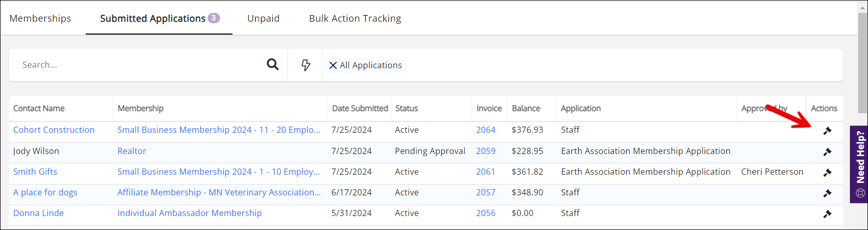Click the vertical scrollbar on the right

[862, 62]
